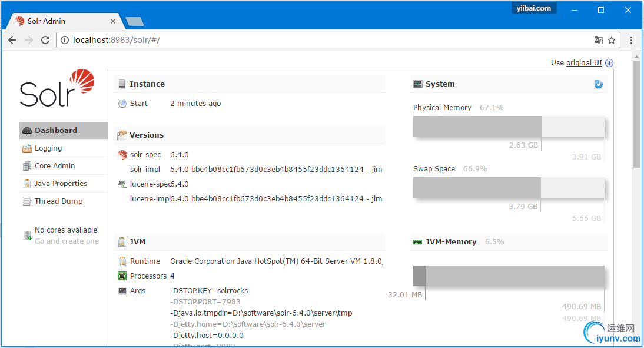Click the 2 minutes ago start time
The image size is (644, 348).
(195, 104)
